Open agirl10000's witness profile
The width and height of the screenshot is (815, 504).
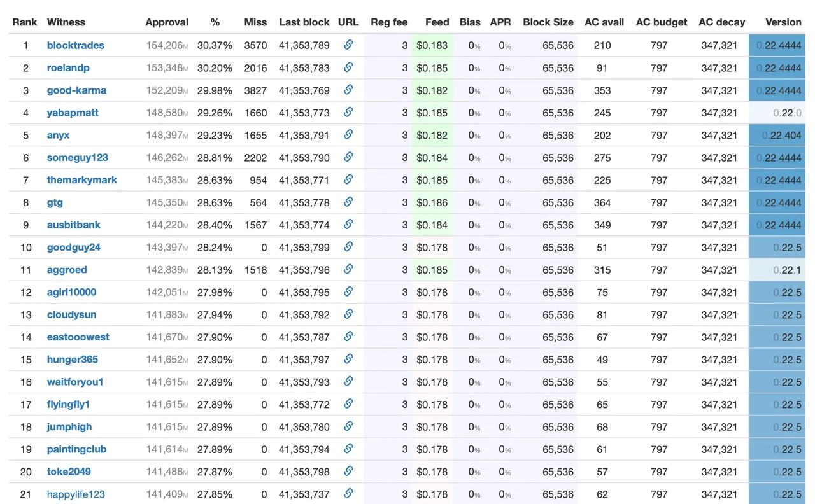pyautogui.click(x=72, y=292)
